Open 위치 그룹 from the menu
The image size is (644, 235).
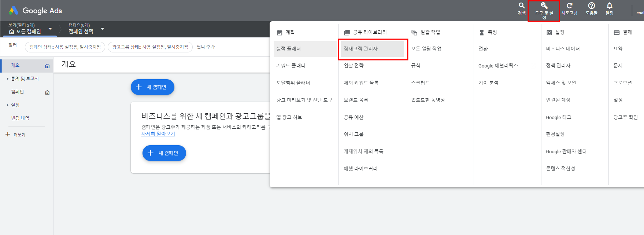pyautogui.click(x=354, y=134)
